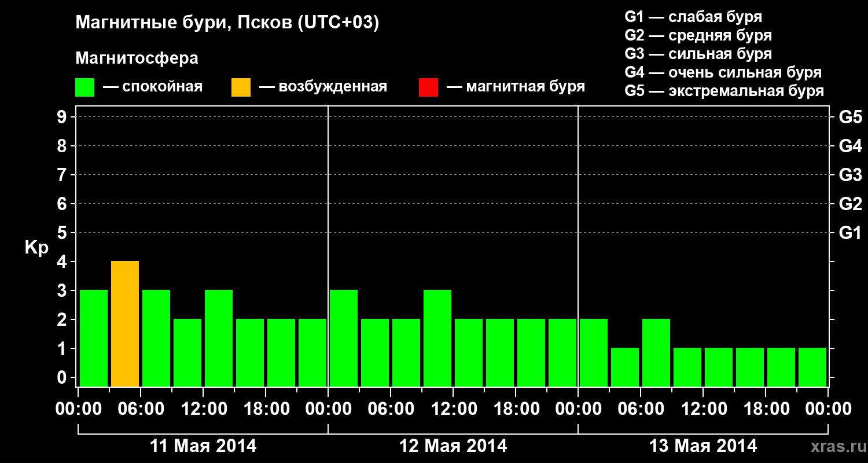Viewport: 868px width, 463px height.
Task: Select the last green bar of 13 May
Action: pos(812,367)
